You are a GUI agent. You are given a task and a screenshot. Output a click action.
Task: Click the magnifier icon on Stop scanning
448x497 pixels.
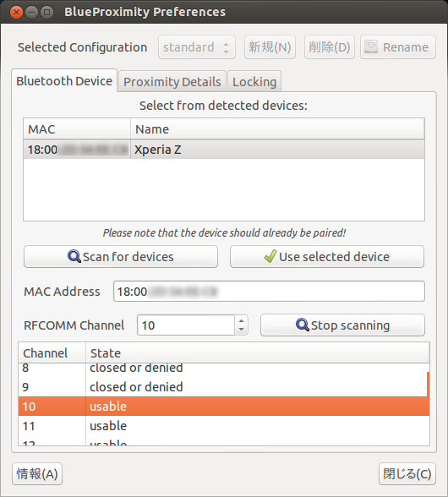coord(303,325)
